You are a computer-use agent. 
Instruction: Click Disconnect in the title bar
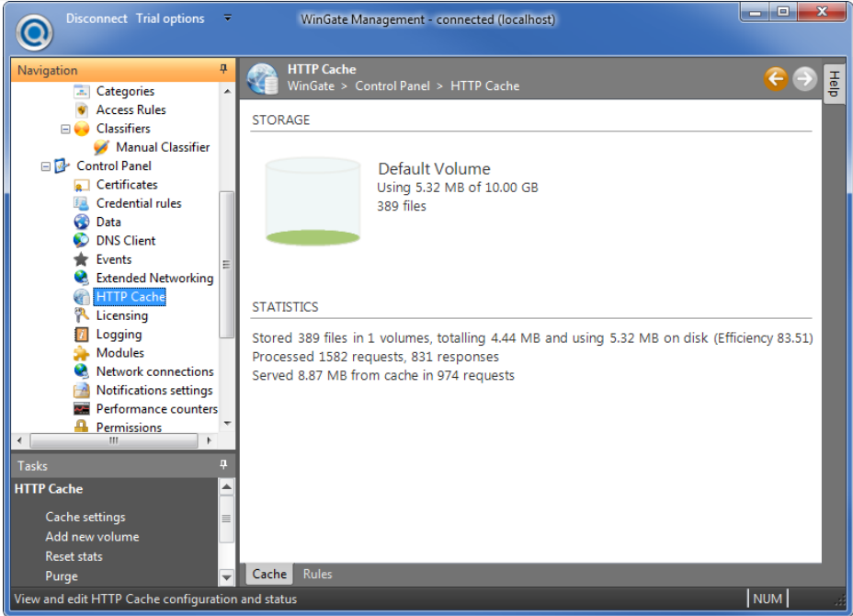coord(97,18)
